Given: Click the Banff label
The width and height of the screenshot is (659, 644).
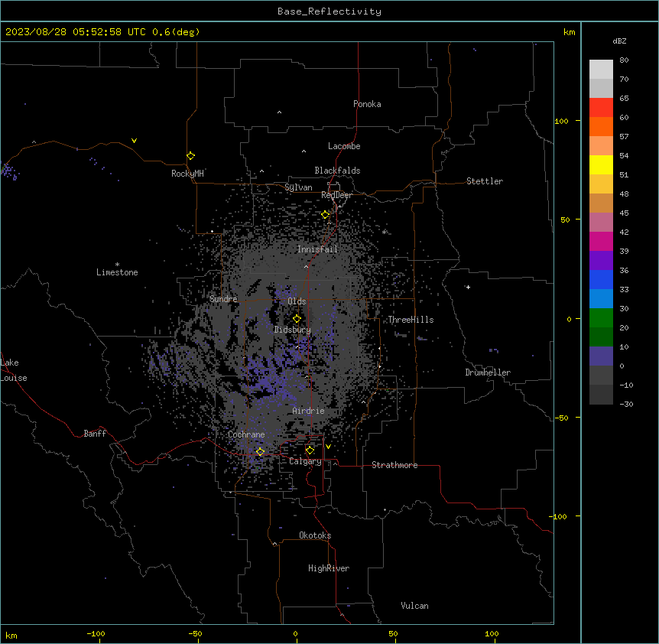Looking at the screenshot, I should (95, 434).
